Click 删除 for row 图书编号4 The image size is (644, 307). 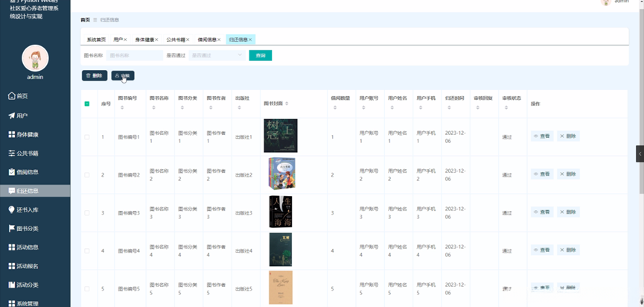click(x=568, y=250)
